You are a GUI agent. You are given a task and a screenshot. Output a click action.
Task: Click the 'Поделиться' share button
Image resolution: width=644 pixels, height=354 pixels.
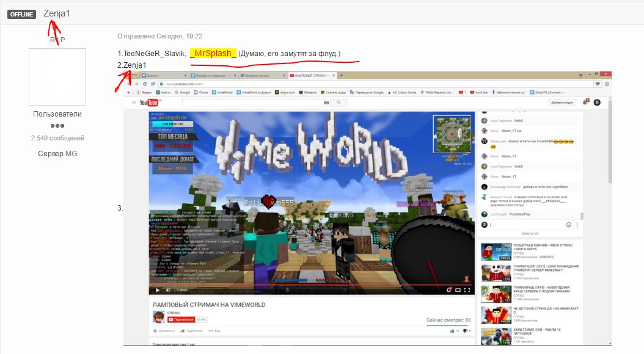click(x=191, y=331)
